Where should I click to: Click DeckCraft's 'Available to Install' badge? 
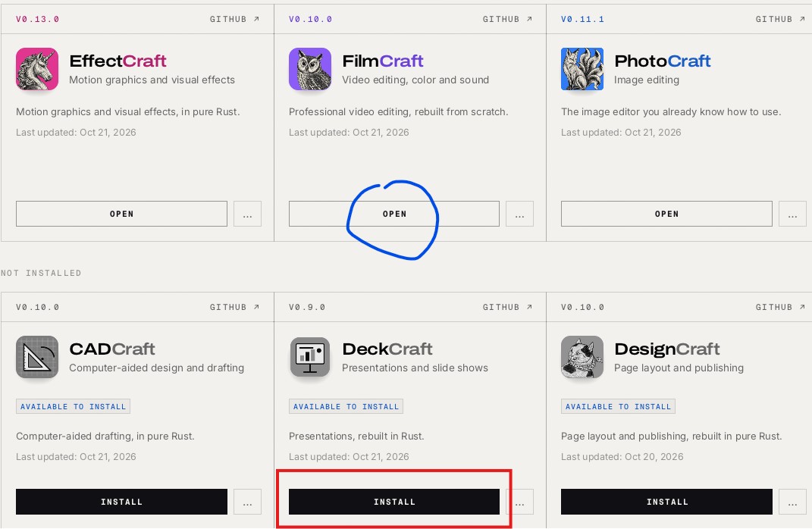(x=346, y=406)
